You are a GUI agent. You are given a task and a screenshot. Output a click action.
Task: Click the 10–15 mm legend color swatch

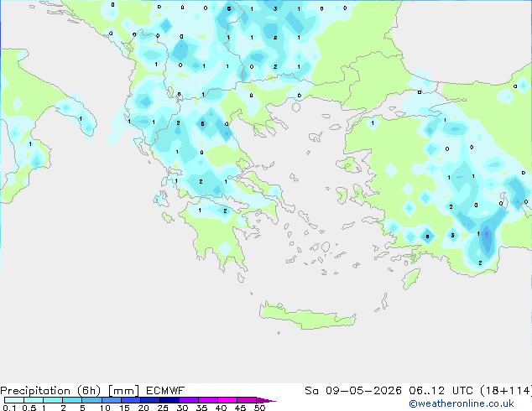point(111,400)
